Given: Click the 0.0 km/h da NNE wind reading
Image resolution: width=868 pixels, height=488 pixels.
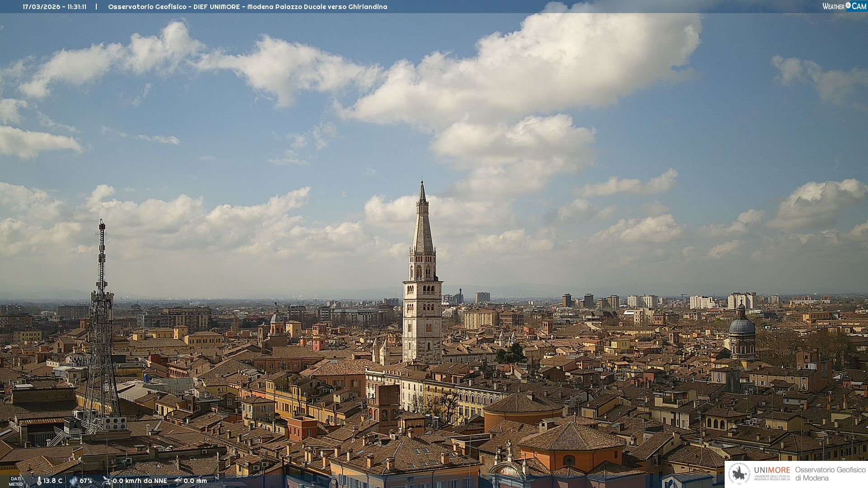Looking at the screenshot, I should 140,481.
